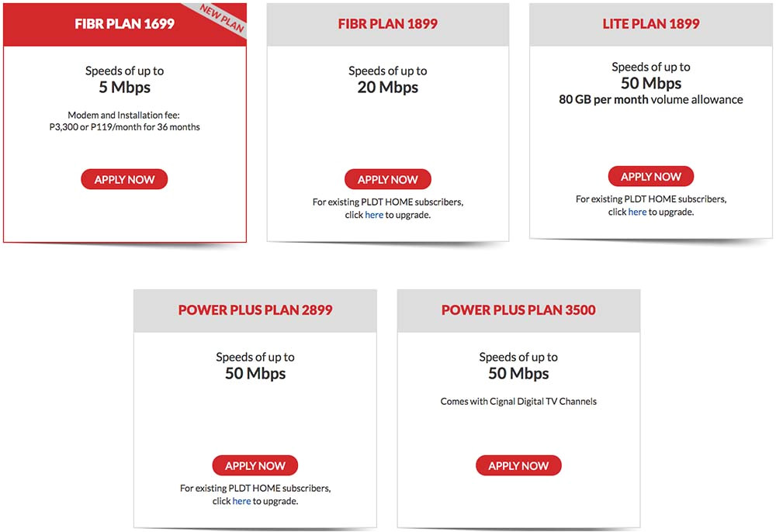The image size is (776, 532).
Task: Click APPLY NOW on POWER PLUS PLAN 3500
Action: point(518,465)
